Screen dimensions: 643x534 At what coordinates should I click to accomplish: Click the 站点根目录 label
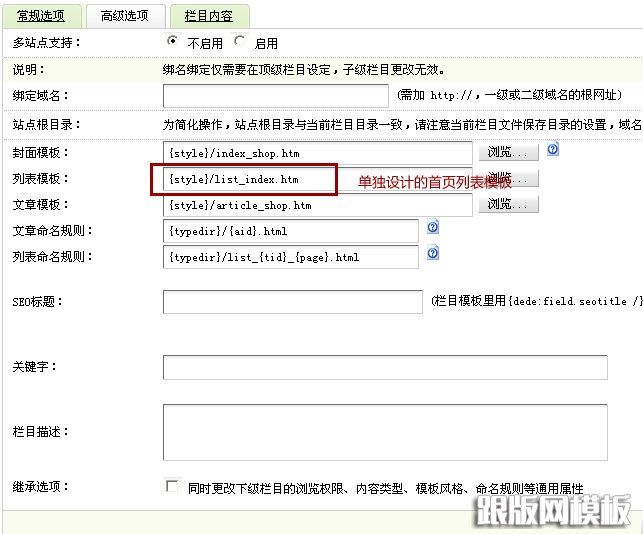click(46, 124)
